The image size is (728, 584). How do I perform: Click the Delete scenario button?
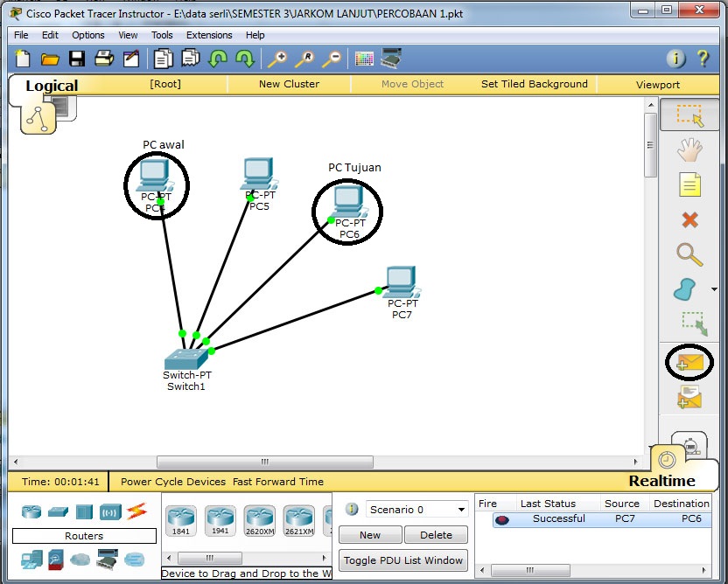click(436, 535)
